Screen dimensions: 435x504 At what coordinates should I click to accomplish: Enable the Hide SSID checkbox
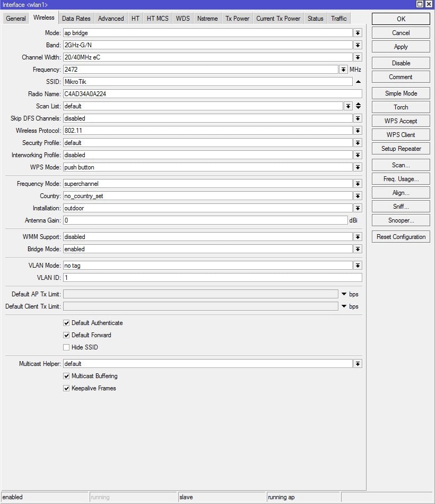click(x=66, y=347)
